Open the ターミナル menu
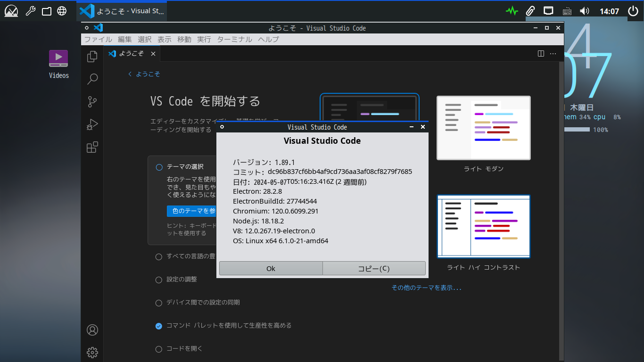644x362 pixels. pyautogui.click(x=234, y=40)
